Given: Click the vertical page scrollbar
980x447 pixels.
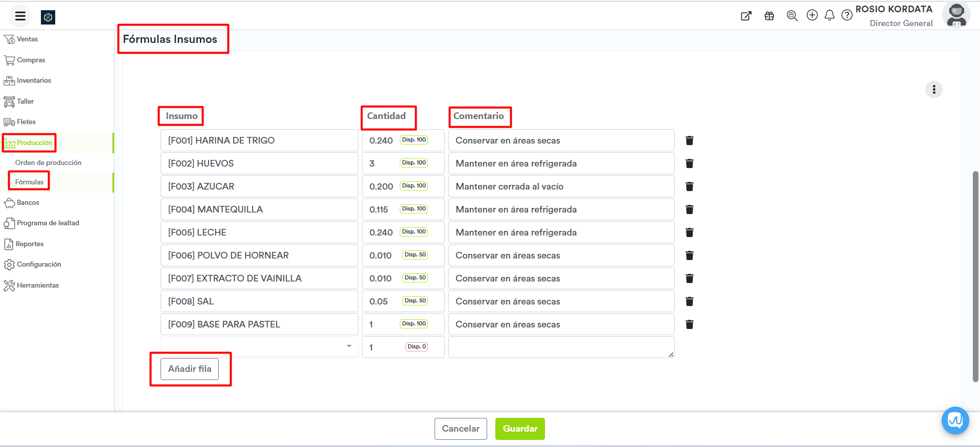Looking at the screenshot, I should tap(975, 276).
